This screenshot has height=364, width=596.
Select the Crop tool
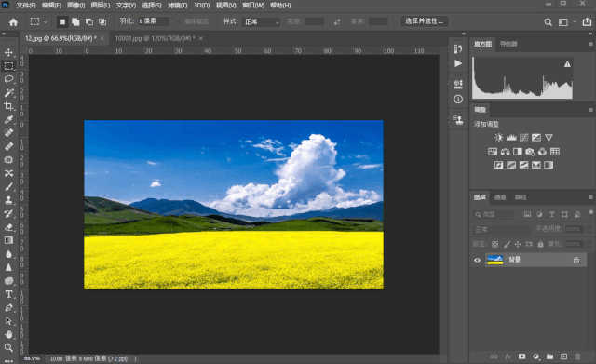pos(8,106)
